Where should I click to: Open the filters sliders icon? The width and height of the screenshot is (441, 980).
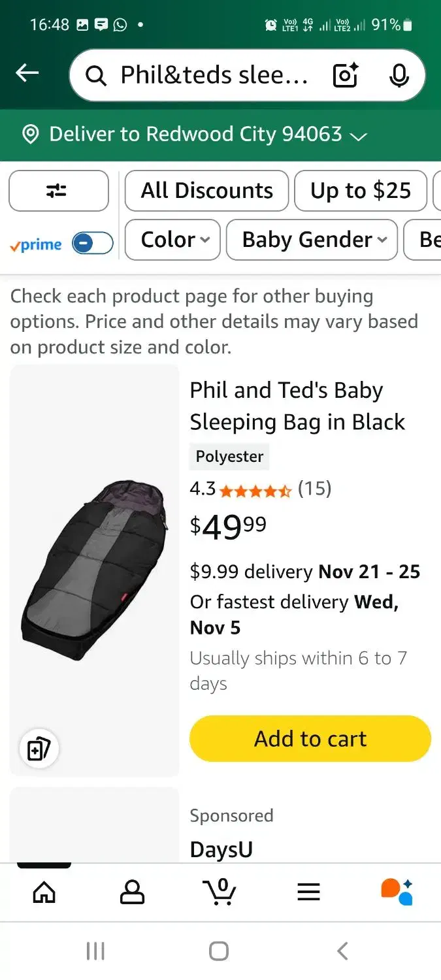click(58, 191)
